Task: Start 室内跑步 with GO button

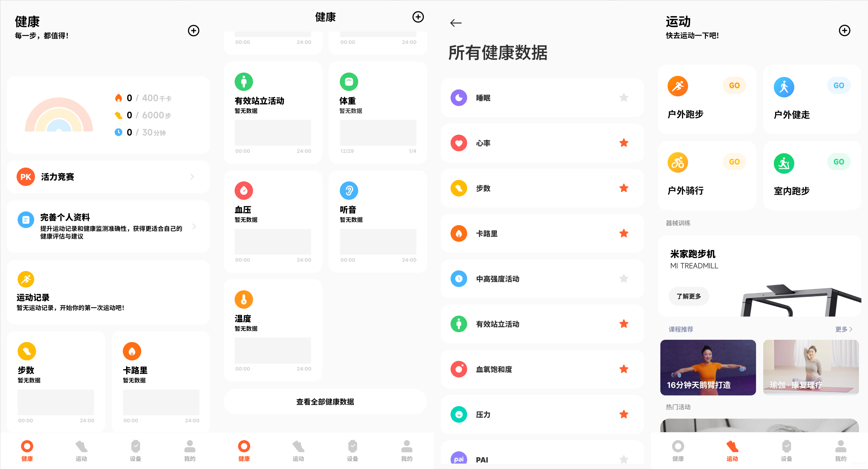Action: [839, 162]
